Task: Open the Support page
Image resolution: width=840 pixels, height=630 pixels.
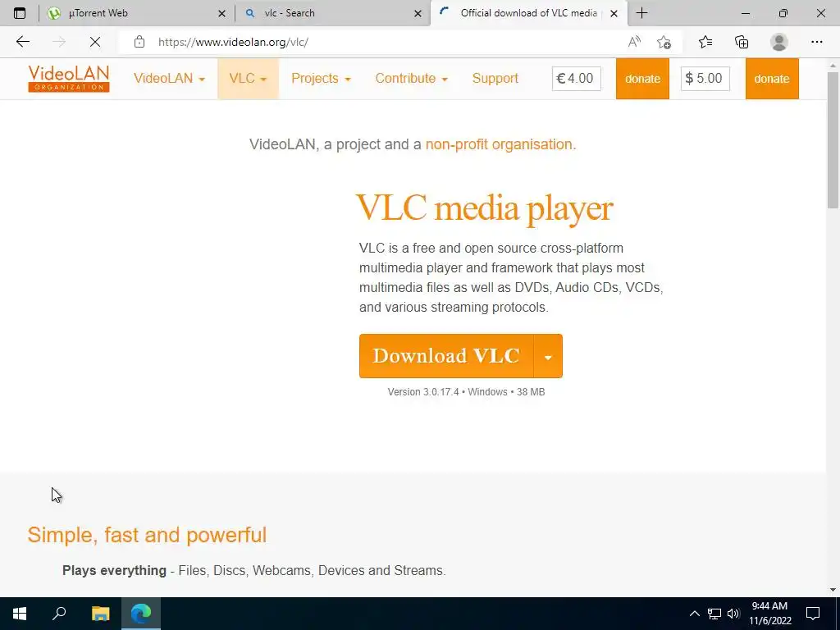Action: click(x=495, y=78)
